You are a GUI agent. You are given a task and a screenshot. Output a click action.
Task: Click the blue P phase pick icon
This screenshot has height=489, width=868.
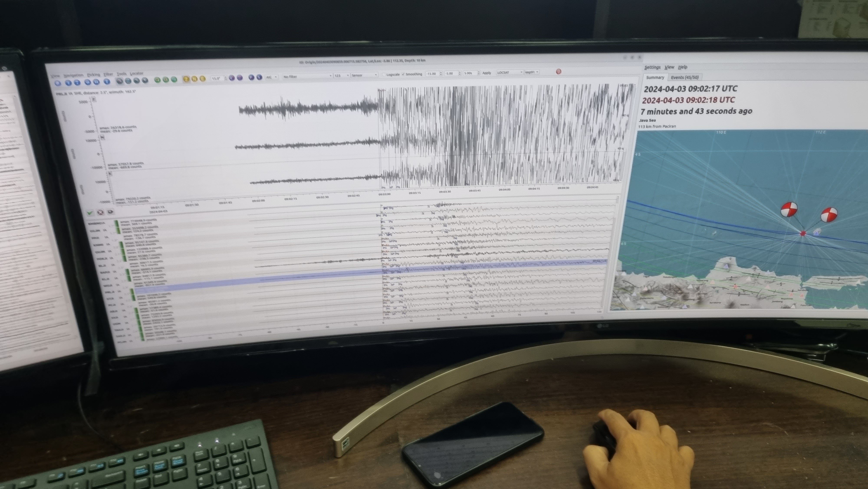tap(251, 78)
